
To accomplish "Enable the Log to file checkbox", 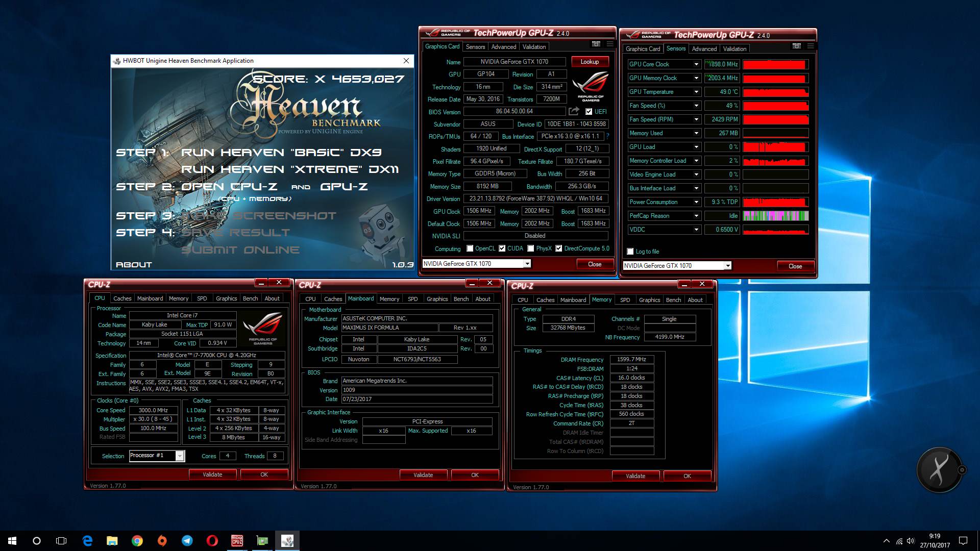I will 630,252.
